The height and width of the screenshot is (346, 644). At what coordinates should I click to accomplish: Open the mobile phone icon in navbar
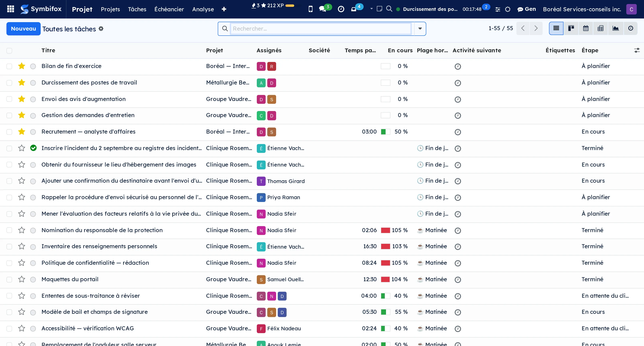tap(311, 9)
